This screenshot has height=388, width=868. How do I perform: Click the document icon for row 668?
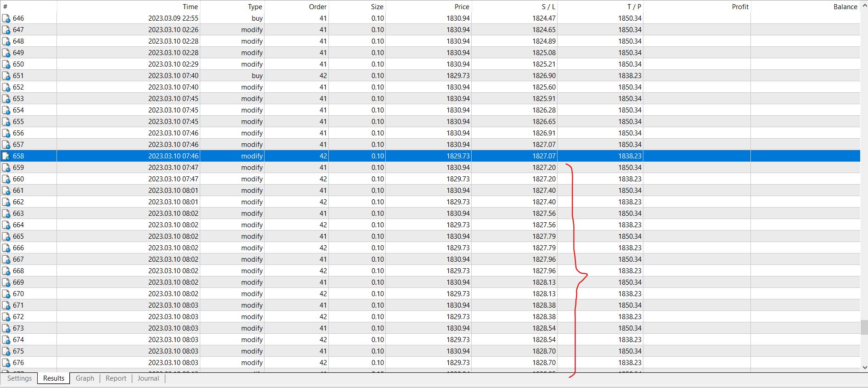pyautogui.click(x=6, y=271)
